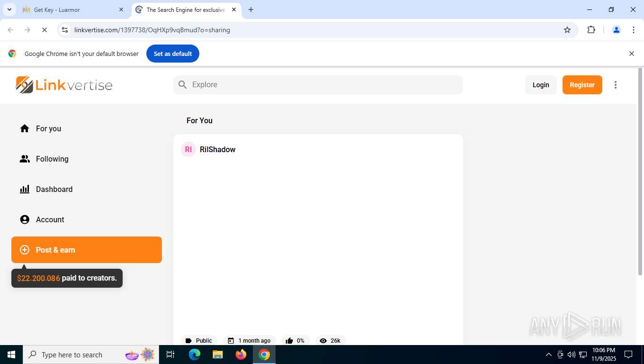Click the plus icon in Post & earn
The width and height of the screenshot is (644, 364).
click(25, 250)
